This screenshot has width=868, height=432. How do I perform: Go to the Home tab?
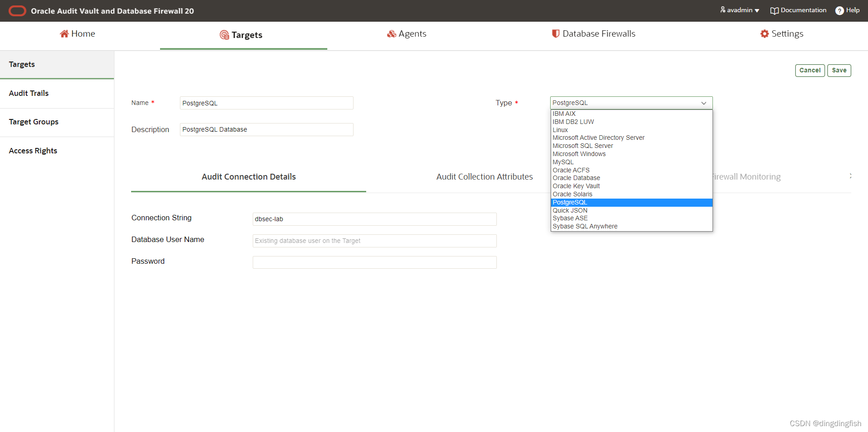click(77, 33)
